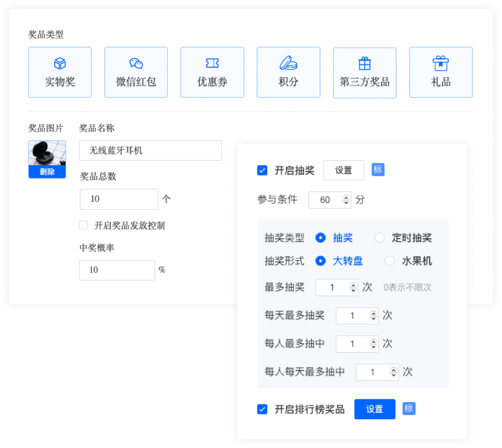Focus the 中奖概率 percentage field
Image resolution: width=502 pixels, height=448 pixels.
tap(117, 270)
